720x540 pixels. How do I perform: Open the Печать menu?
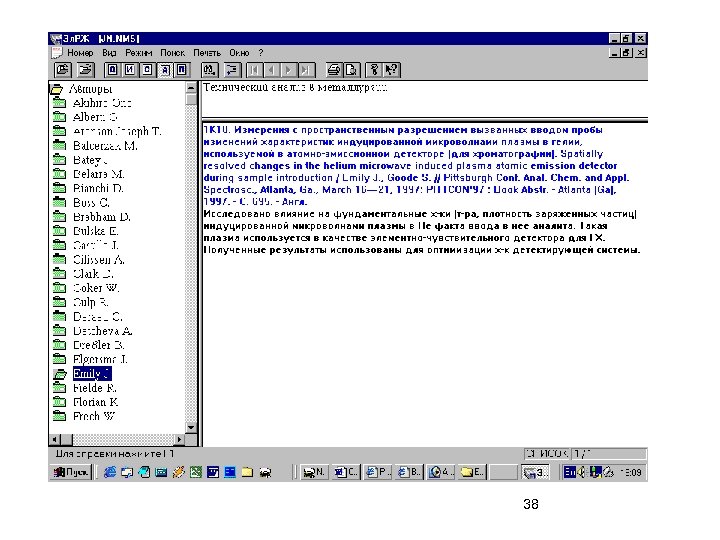pyautogui.click(x=207, y=53)
